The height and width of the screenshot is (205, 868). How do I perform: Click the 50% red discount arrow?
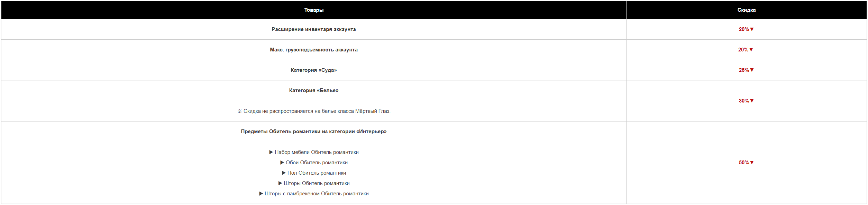pyautogui.click(x=752, y=163)
